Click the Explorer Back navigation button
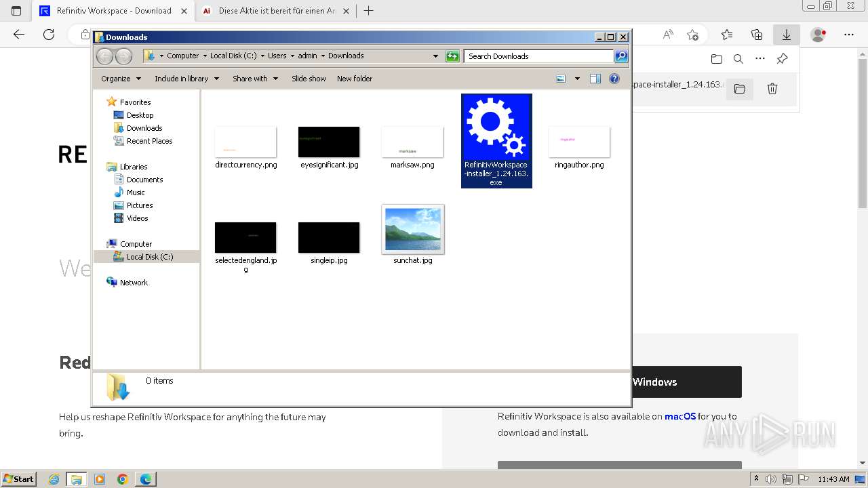This screenshot has width=868, height=488. pyautogui.click(x=105, y=56)
